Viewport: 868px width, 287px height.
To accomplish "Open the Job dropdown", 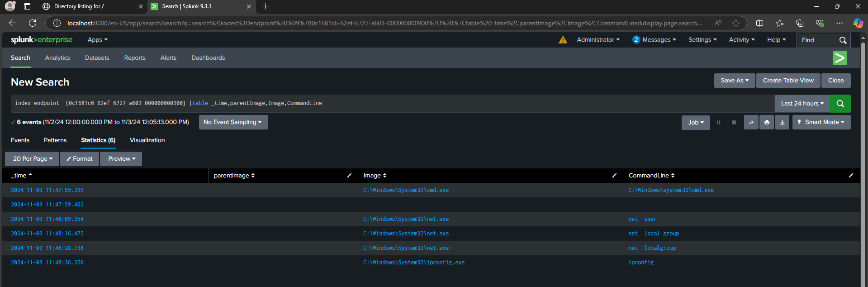I will click(x=696, y=122).
